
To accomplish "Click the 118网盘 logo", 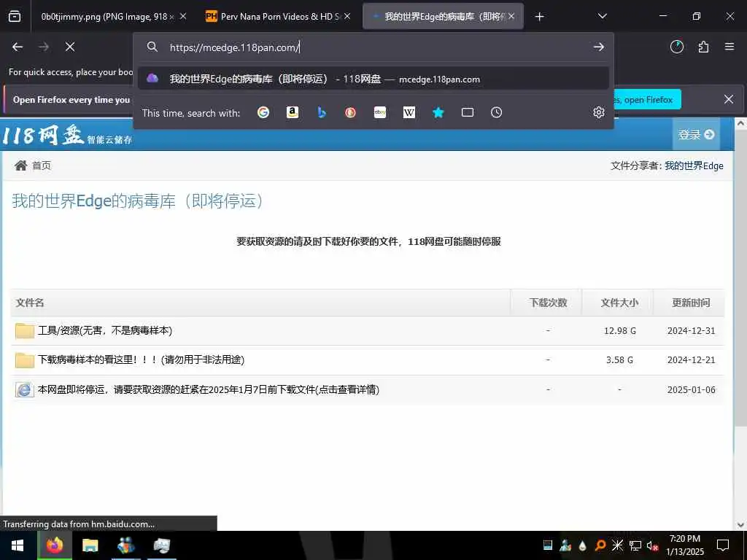I will tap(66, 135).
